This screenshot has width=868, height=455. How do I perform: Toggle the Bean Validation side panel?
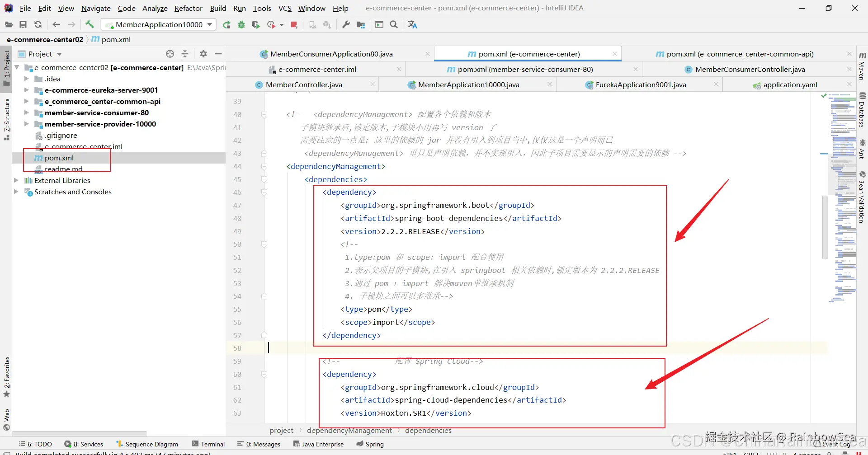pos(862,197)
